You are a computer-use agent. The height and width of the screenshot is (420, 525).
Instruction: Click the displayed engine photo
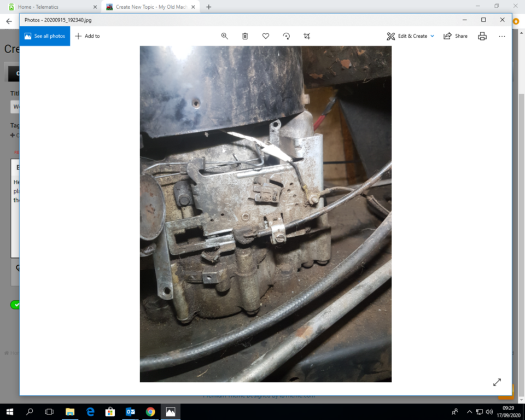pos(265,213)
